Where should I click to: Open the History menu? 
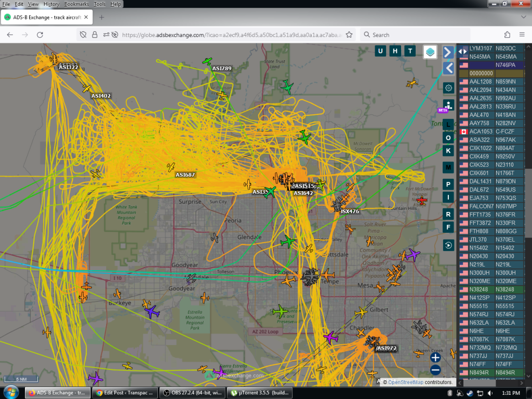pyautogui.click(x=51, y=4)
